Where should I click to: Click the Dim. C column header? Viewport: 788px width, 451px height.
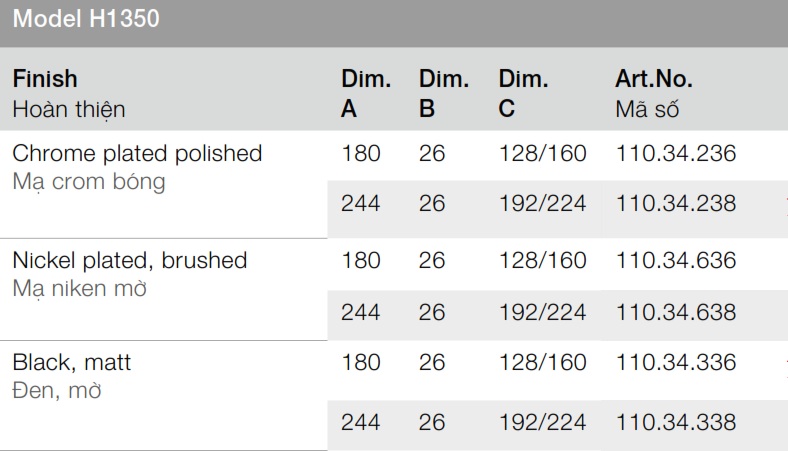coord(523,94)
